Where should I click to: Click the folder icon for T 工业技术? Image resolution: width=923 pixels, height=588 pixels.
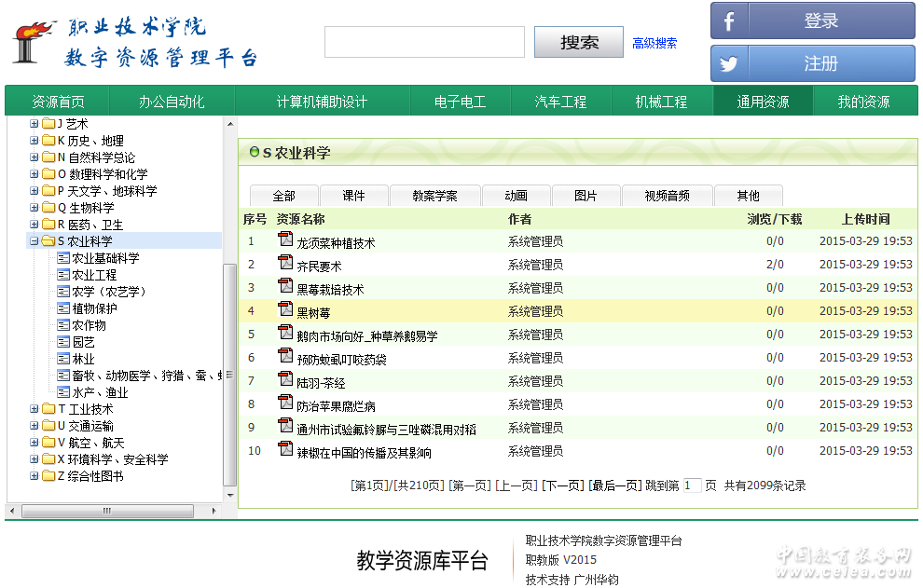pyautogui.click(x=48, y=409)
